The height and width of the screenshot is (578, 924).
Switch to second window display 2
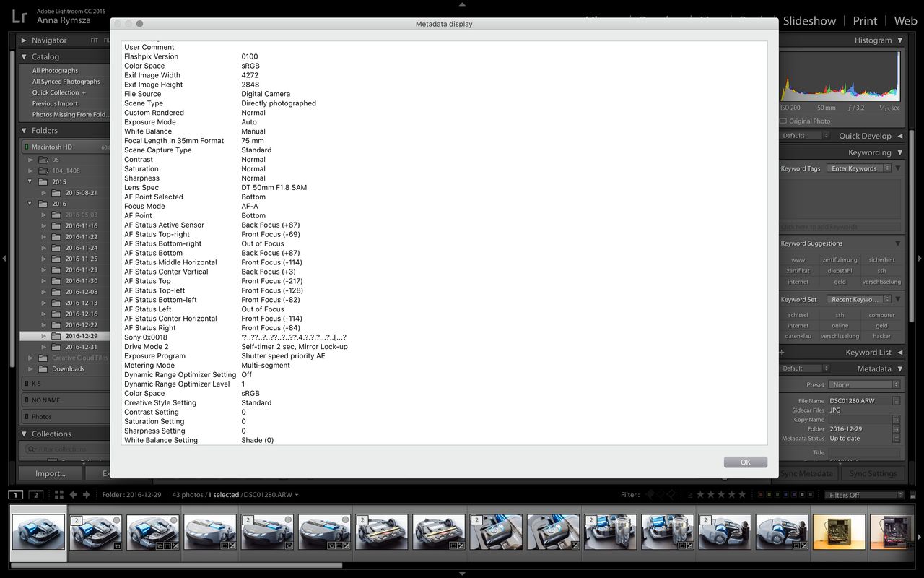tap(35, 495)
